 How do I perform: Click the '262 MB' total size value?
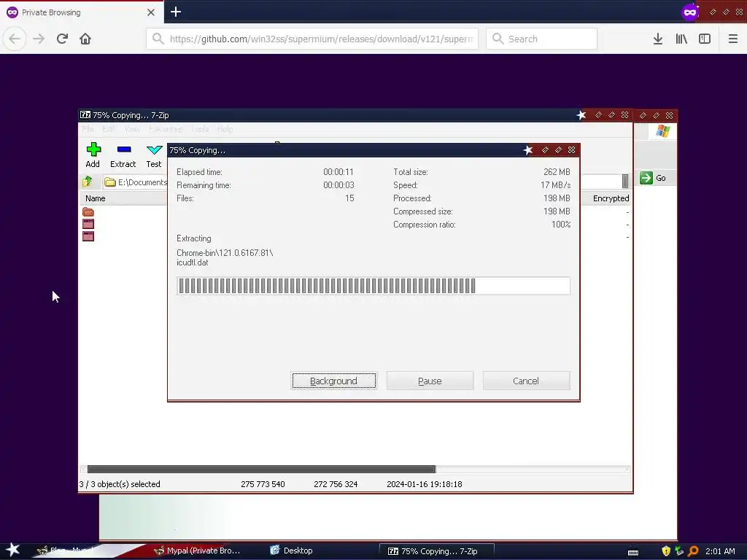pos(557,171)
